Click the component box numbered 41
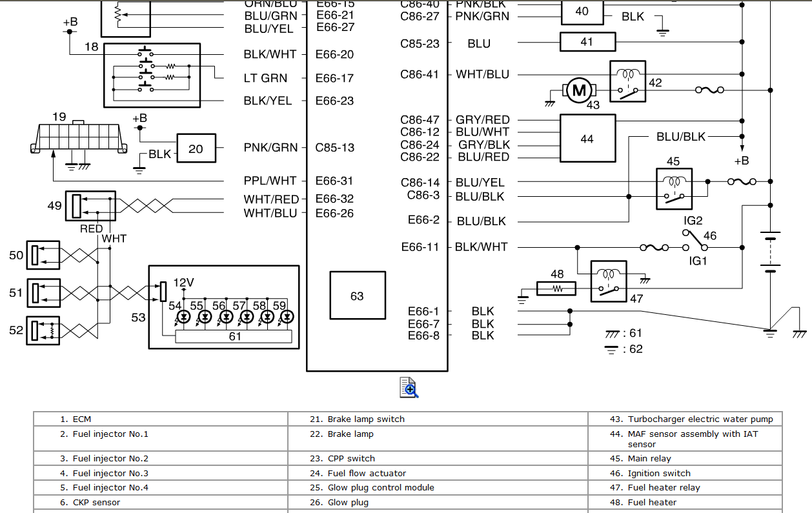Viewport: 812px width, 513px height. (587, 42)
